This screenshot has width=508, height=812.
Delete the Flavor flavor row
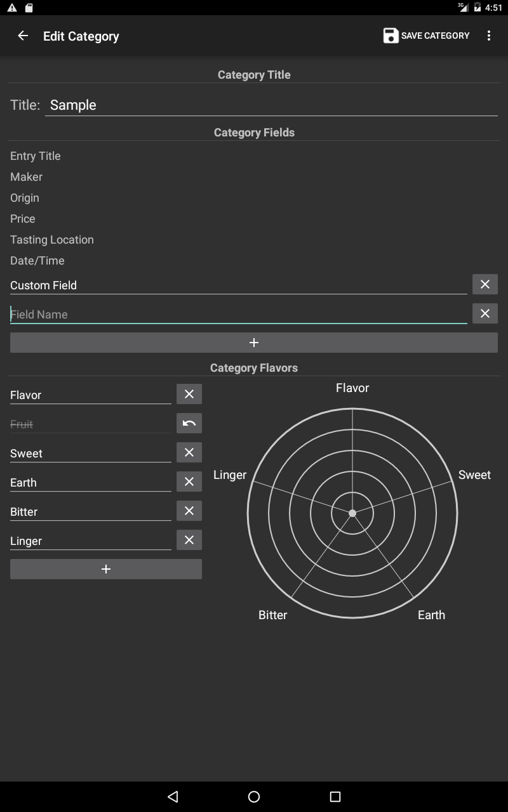coord(189,395)
